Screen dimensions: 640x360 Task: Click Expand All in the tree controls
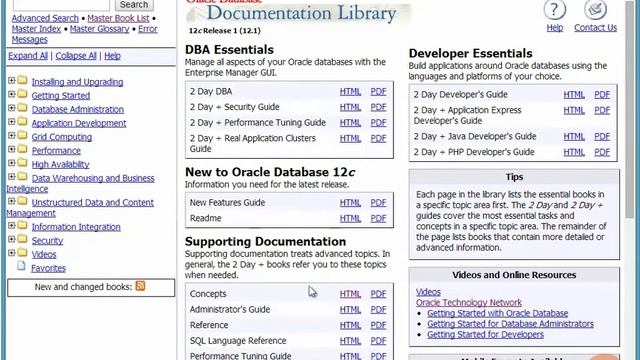tap(28, 56)
